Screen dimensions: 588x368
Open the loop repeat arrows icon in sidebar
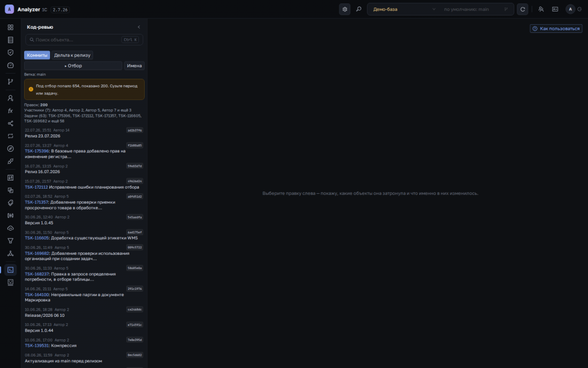tap(10, 136)
